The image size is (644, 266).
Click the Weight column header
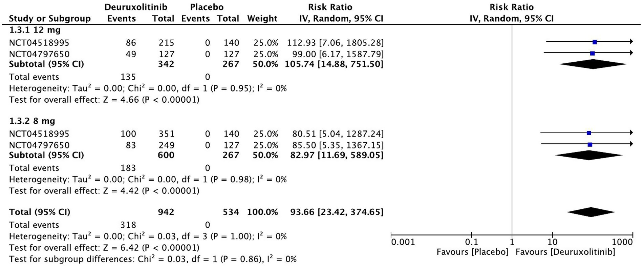pyautogui.click(x=262, y=18)
